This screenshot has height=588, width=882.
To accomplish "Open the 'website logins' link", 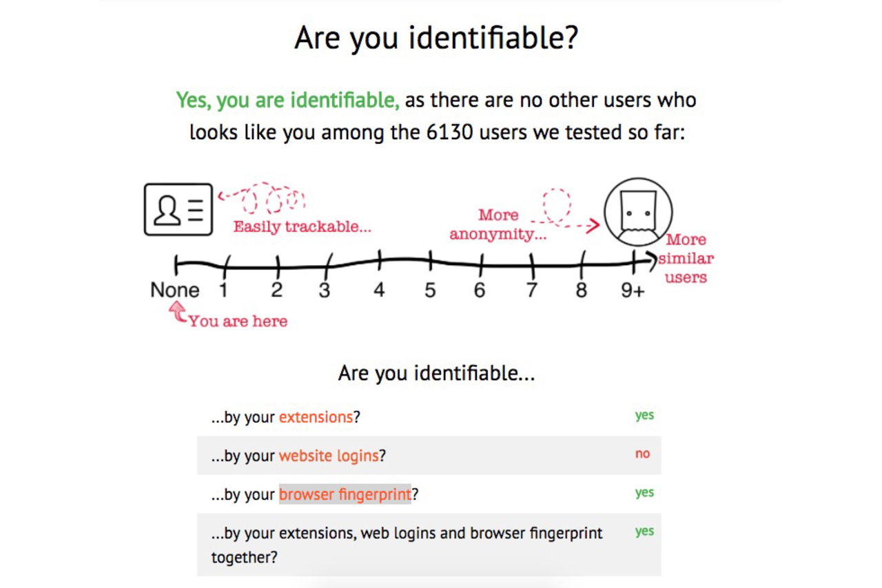I will pyautogui.click(x=329, y=456).
